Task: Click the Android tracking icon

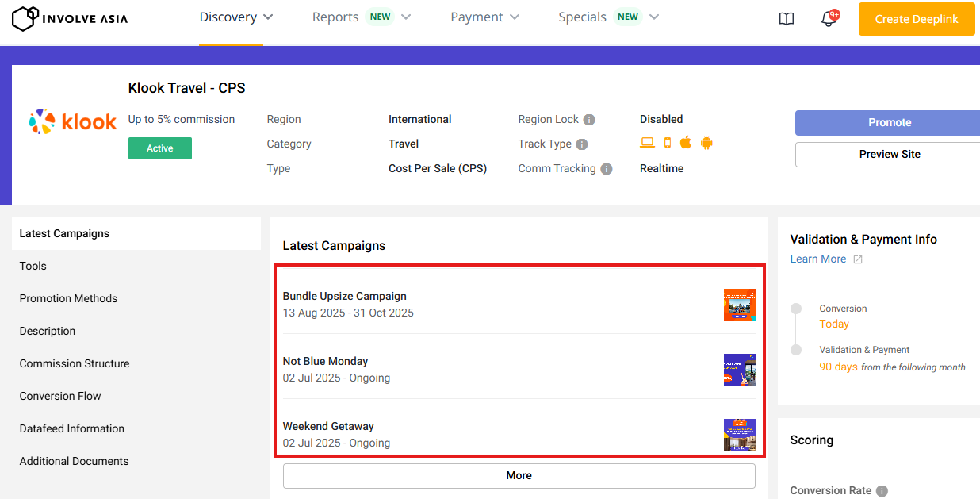Action: coord(706,143)
